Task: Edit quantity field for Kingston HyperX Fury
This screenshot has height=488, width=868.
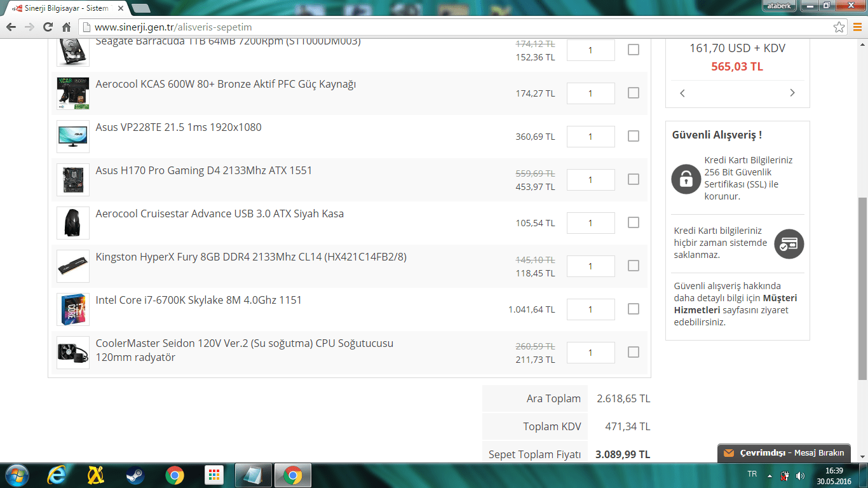Action: (590, 266)
